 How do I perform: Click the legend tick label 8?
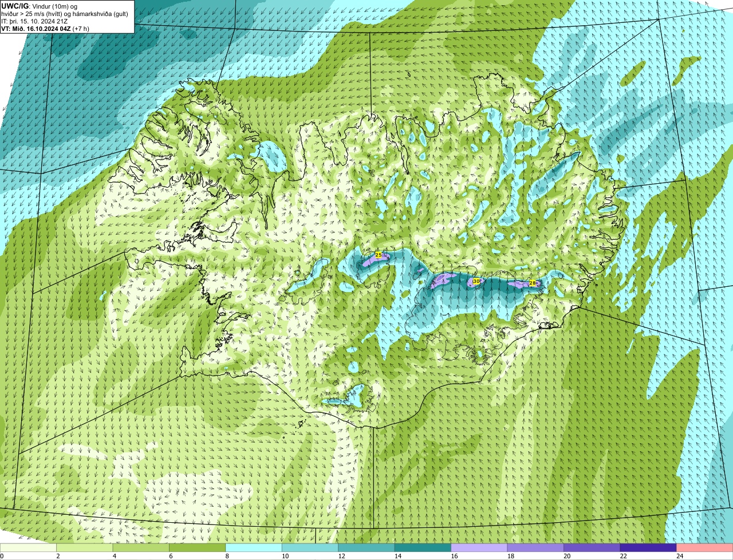227,555
